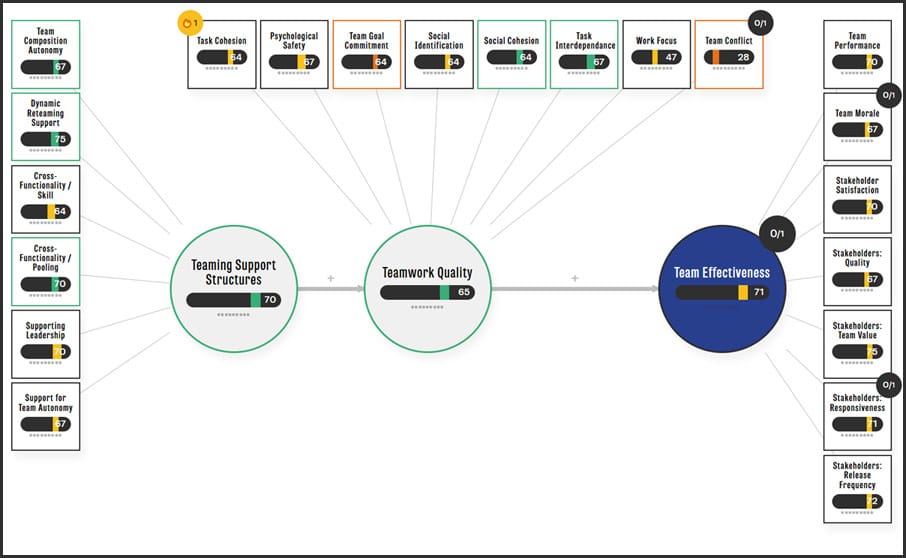906x558 pixels.
Task: Click plus sign between Teamwork Quality and Team Effectiveness
Action: point(575,278)
